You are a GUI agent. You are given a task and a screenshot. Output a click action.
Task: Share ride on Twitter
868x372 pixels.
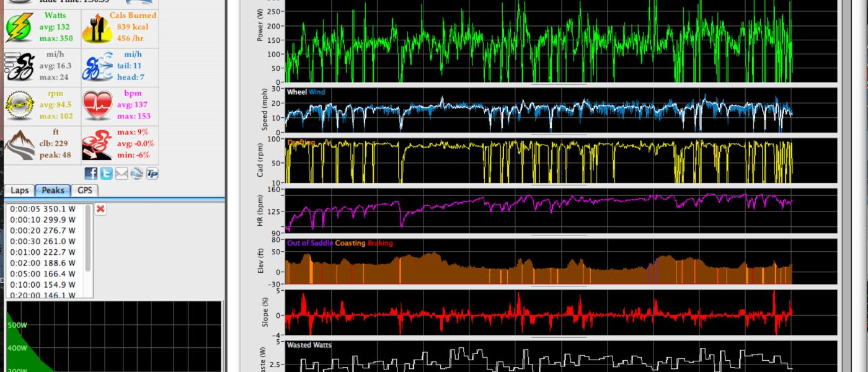[x=107, y=174]
